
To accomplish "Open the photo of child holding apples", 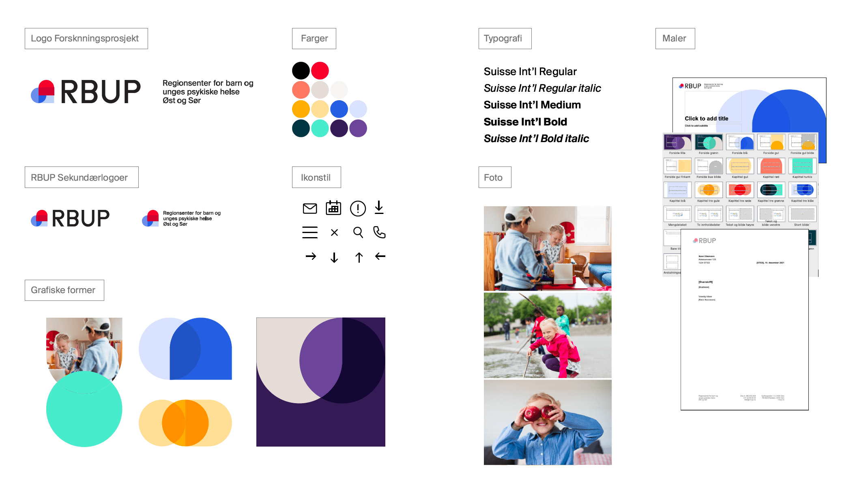I will pos(548,422).
